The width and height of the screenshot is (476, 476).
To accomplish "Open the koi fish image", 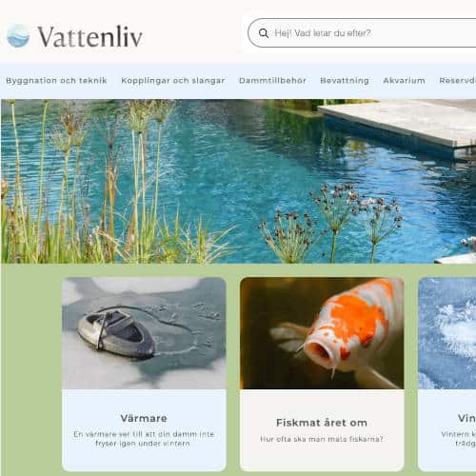I will click(322, 333).
